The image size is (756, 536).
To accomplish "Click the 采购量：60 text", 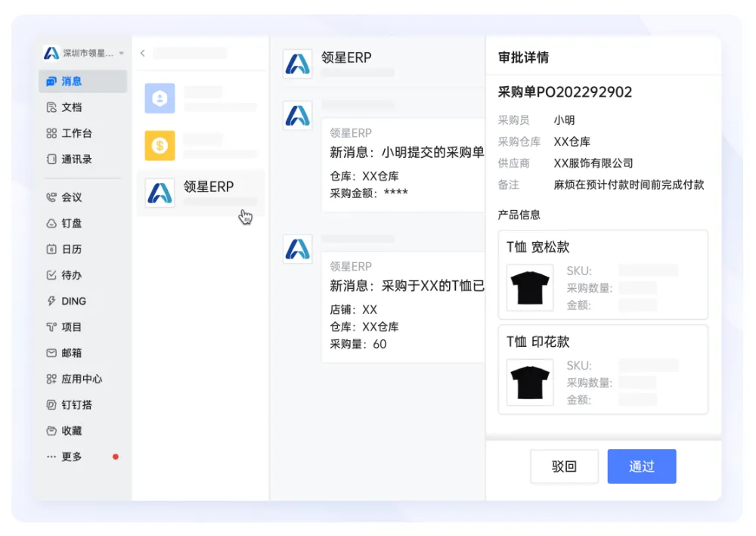I will pos(358,344).
